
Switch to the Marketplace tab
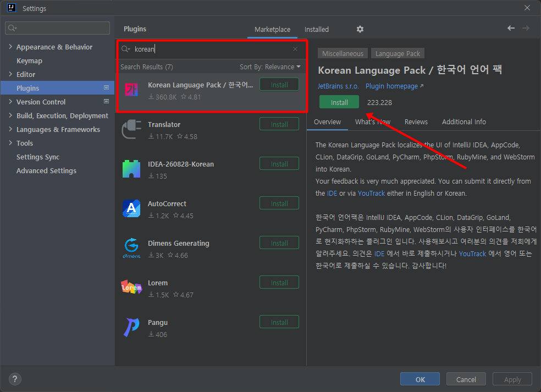coord(272,30)
